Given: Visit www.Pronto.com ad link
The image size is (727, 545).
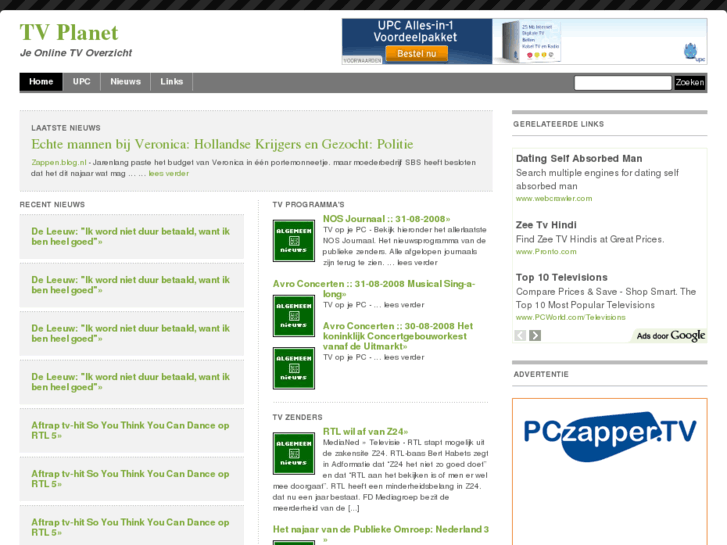Looking at the screenshot, I should (546, 252).
